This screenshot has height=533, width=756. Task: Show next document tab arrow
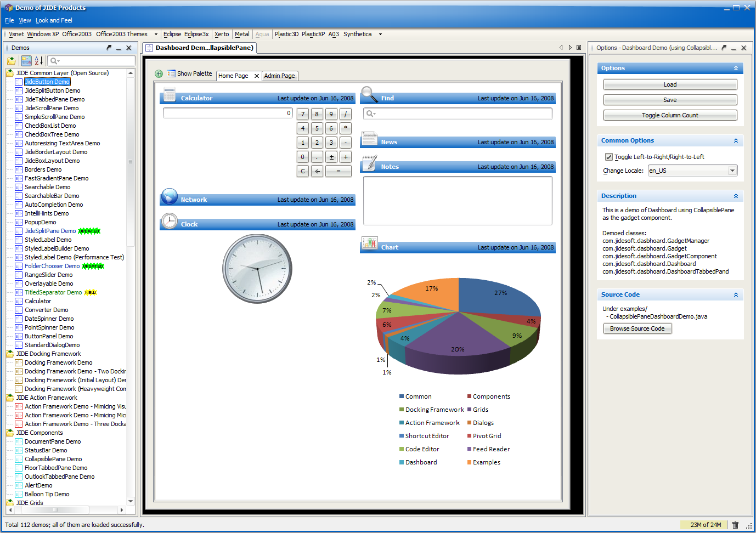tap(570, 48)
